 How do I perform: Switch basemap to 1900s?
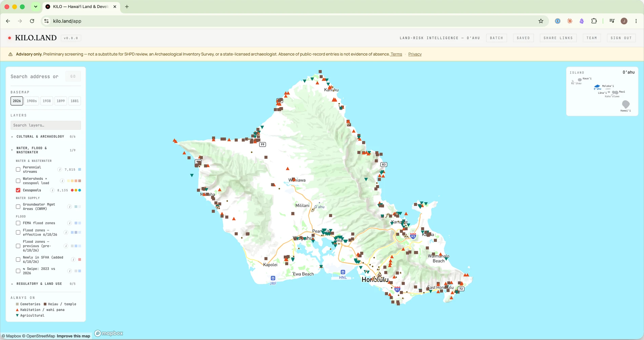[32, 101]
